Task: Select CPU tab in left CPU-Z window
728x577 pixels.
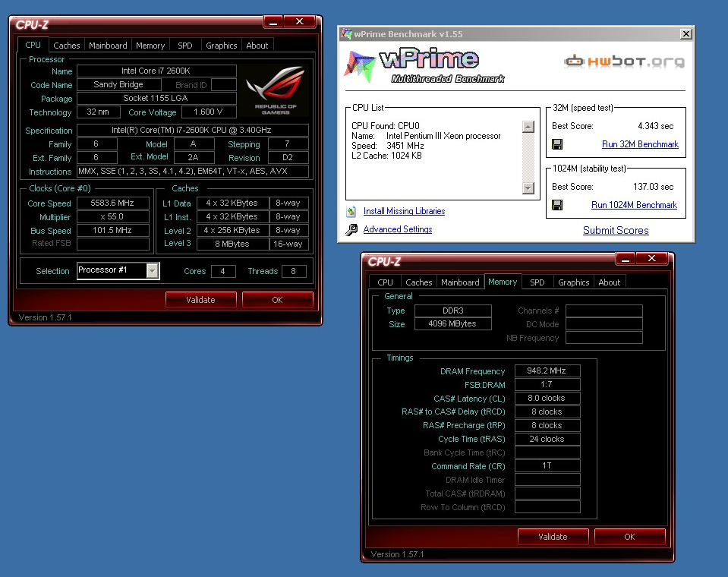Action: point(33,45)
